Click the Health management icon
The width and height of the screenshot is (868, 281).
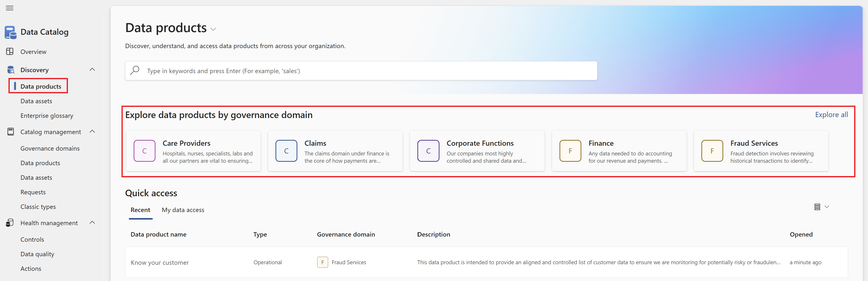coord(10,223)
